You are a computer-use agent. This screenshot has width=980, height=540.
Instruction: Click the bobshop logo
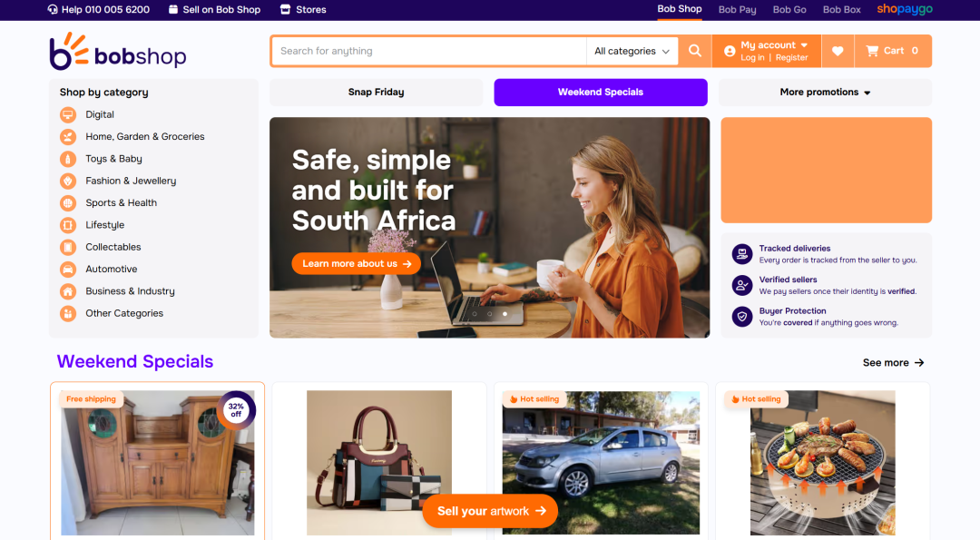coord(117,51)
